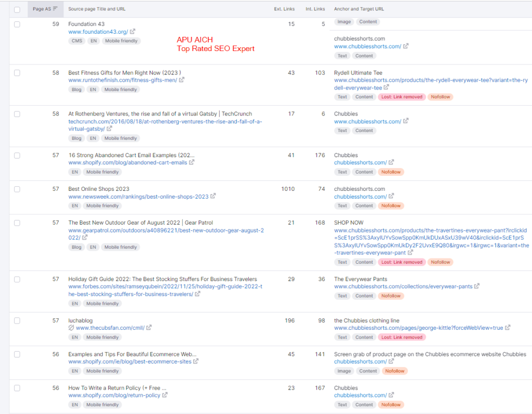Click external link icon after newsweek.com best-online-shops-2023
The image size is (532, 414).
[213, 197]
